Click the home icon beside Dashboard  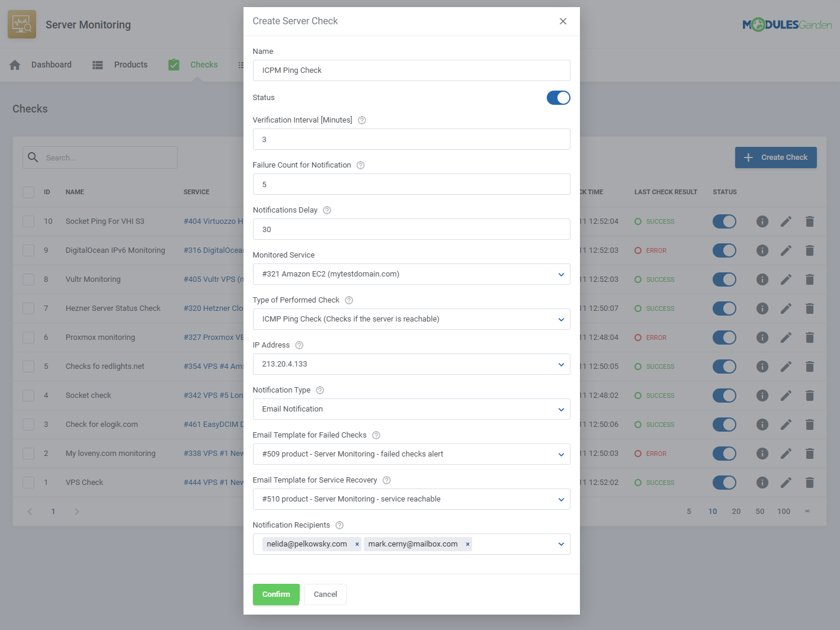pyautogui.click(x=15, y=65)
